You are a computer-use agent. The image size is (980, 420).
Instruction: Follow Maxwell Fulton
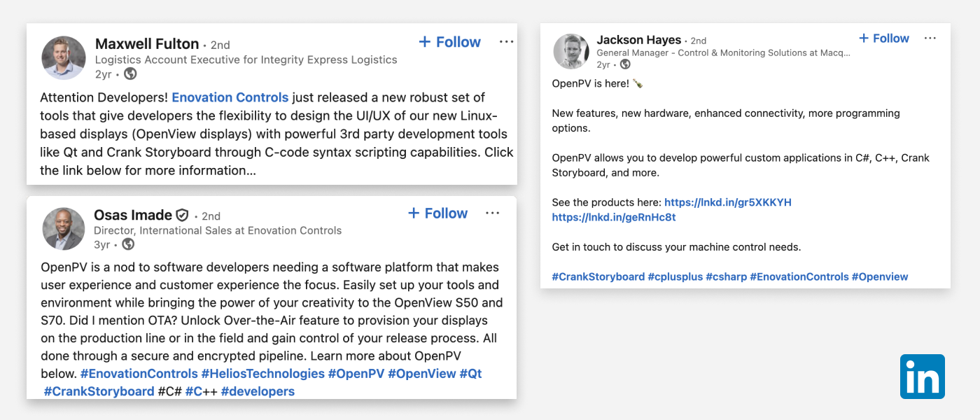(x=449, y=42)
